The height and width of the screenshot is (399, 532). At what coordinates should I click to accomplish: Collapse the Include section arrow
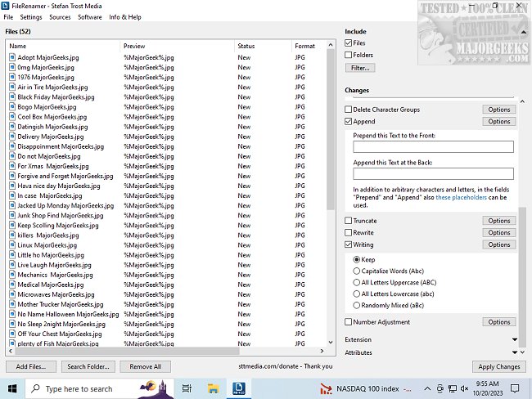click(524, 32)
